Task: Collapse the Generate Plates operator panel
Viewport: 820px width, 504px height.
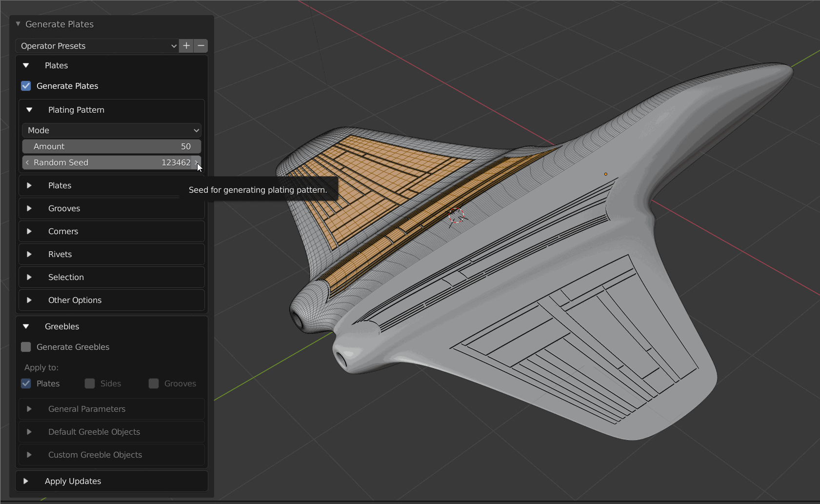Action: click(x=18, y=24)
